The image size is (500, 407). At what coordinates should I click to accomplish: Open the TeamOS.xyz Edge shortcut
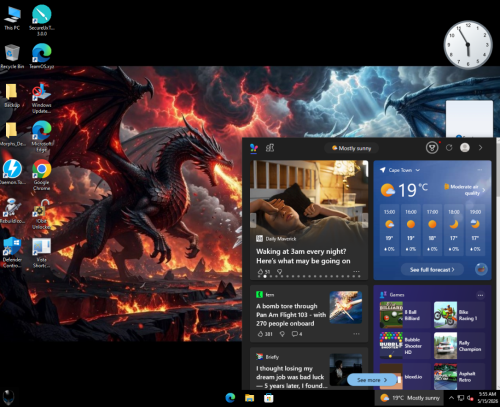(x=42, y=57)
